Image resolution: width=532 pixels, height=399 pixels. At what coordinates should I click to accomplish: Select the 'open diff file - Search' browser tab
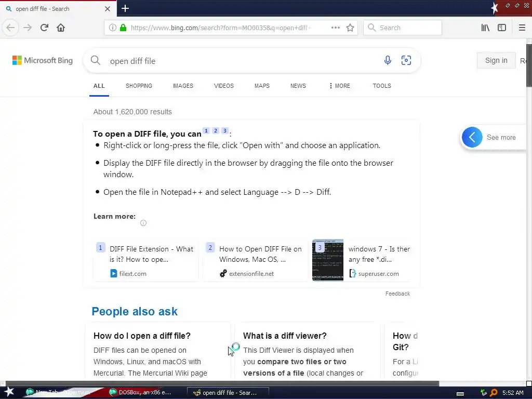click(58, 9)
